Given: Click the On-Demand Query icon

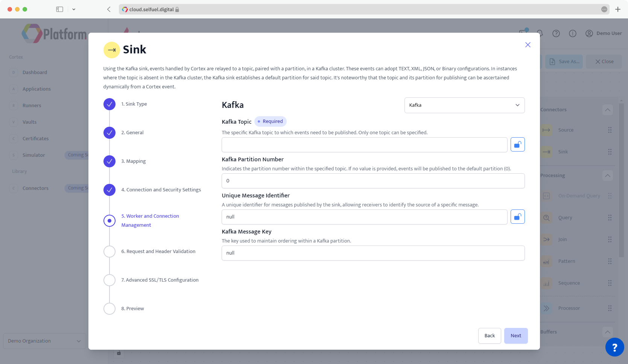Looking at the screenshot, I should [x=546, y=196].
